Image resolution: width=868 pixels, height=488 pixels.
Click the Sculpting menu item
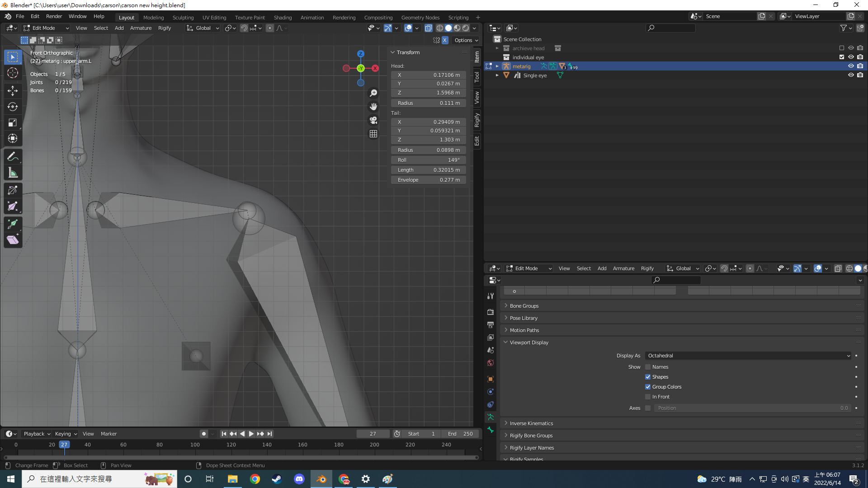(183, 17)
